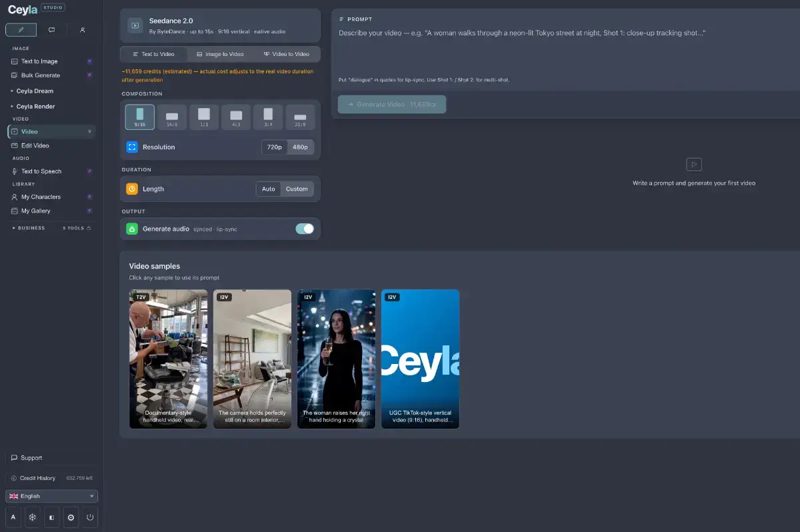This screenshot has height=532, width=800.
Task: Select the 16:9 aspect ratio icon
Action: tap(171, 117)
